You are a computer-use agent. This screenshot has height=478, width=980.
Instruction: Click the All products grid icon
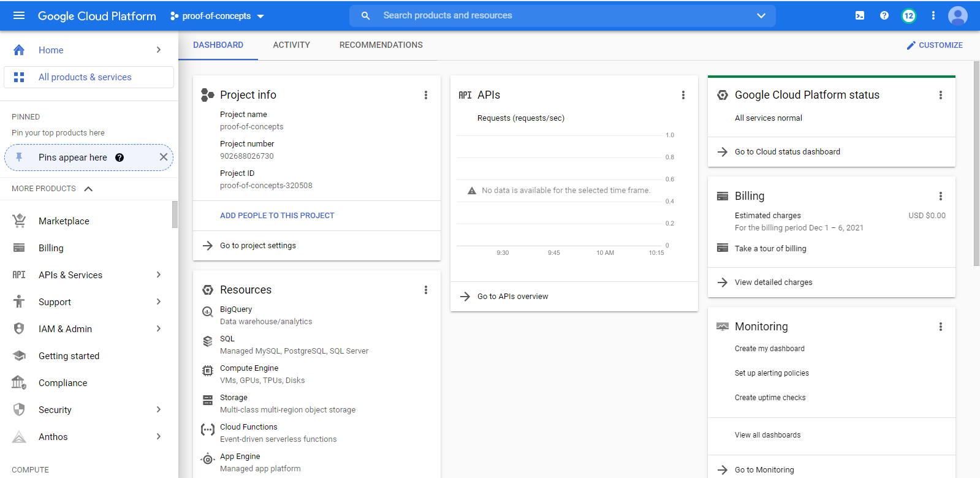[19, 77]
